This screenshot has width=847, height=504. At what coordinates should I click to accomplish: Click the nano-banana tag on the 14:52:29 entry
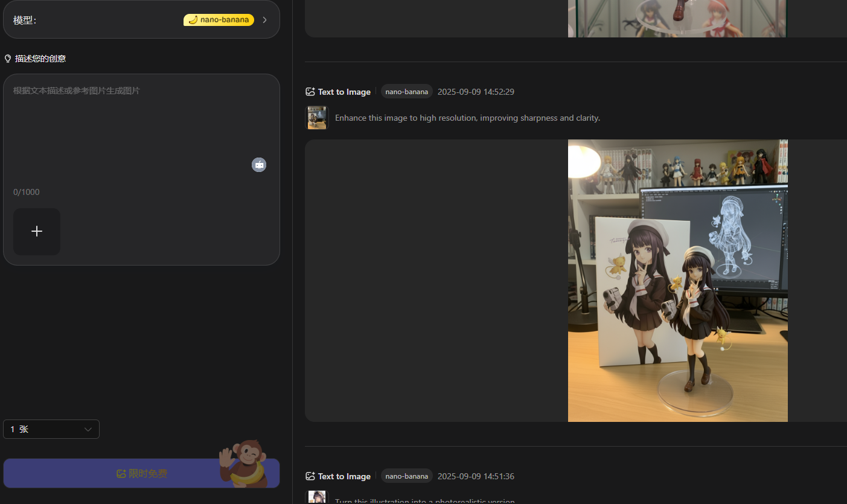click(406, 92)
